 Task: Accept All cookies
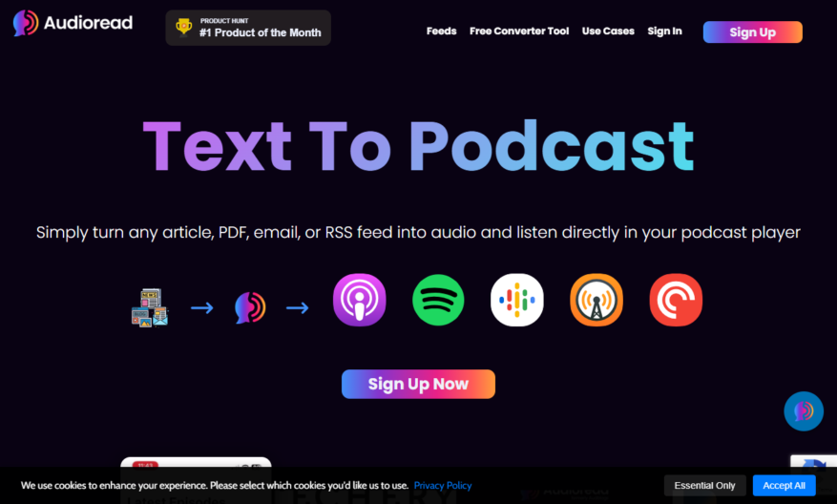coord(785,485)
